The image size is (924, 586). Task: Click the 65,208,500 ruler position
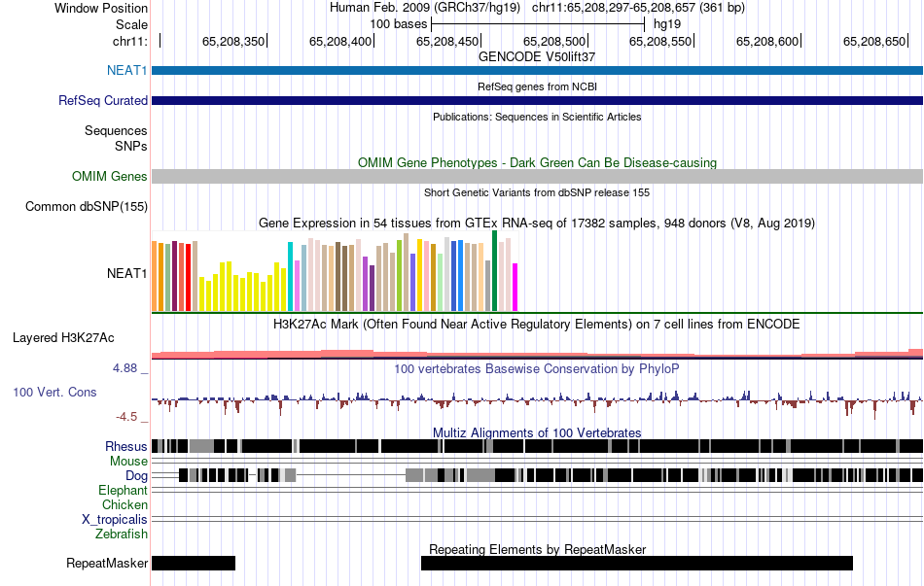pyautogui.click(x=554, y=41)
